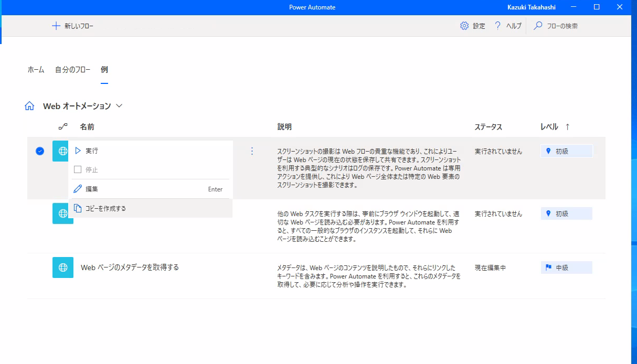The height and width of the screenshot is (364, 637).
Task: Switch to the 自分のフロー tab
Action: [72, 69]
